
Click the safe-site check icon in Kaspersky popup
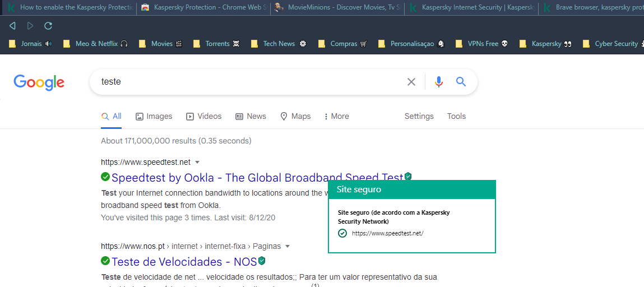pyautogui.click(x=342, y=233)
